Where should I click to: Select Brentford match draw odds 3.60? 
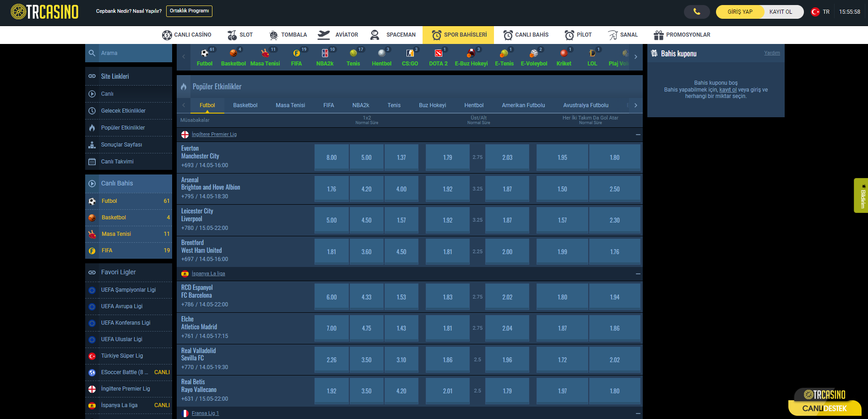pos(366,252)
